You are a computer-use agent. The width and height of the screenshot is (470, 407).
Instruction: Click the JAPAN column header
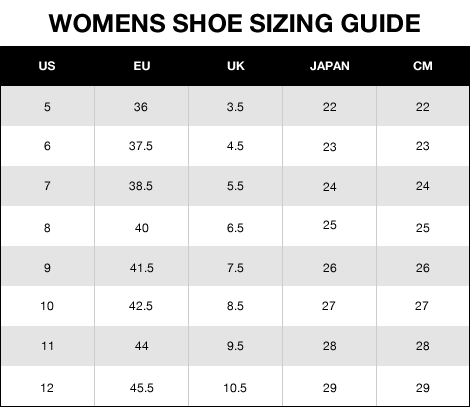[x=330, y=66]
